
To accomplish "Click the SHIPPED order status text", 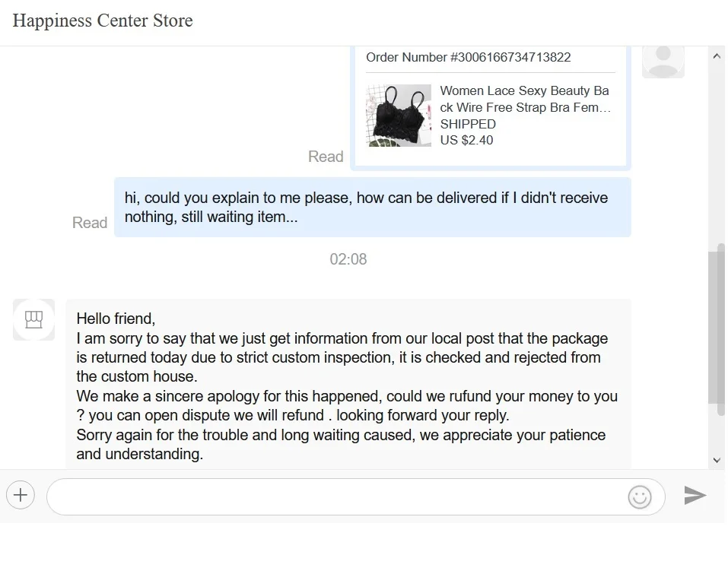I will [x=468, y=124].
